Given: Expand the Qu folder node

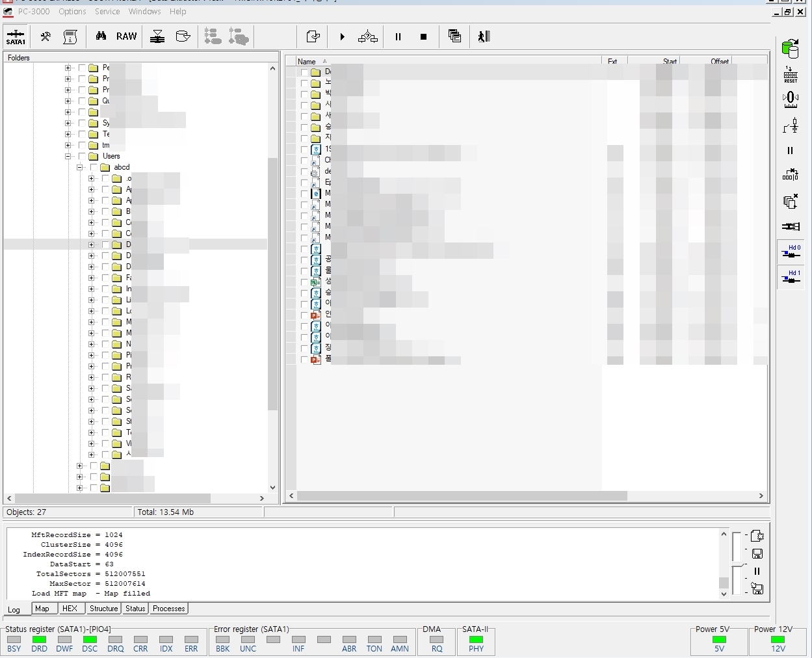Looking at the screenshot, I should pyautogui.click(x=68, y=101).
